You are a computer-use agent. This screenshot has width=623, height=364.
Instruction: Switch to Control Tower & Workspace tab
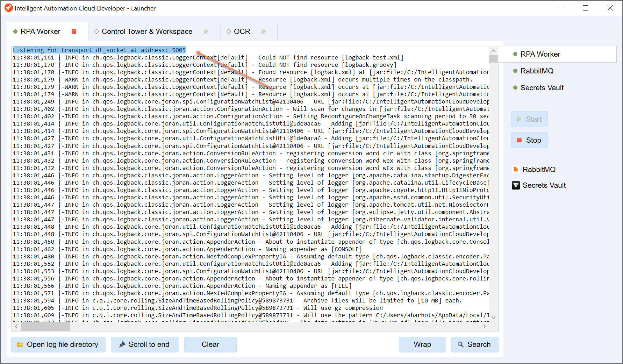tap(147, 31)
